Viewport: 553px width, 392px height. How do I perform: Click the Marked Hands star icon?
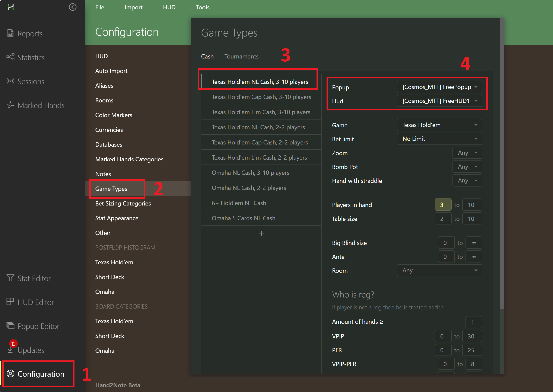(x=10, y=105)
